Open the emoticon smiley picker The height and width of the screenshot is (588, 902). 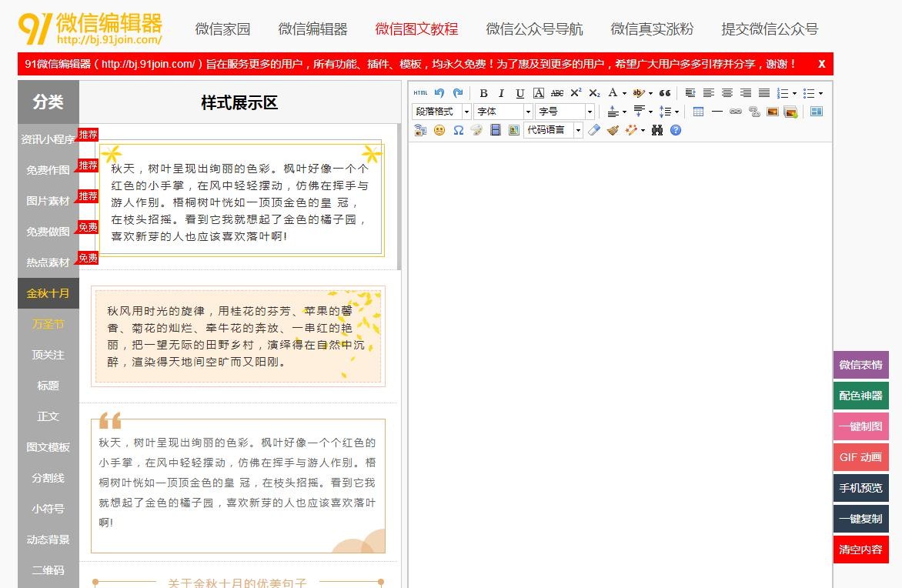439,130
